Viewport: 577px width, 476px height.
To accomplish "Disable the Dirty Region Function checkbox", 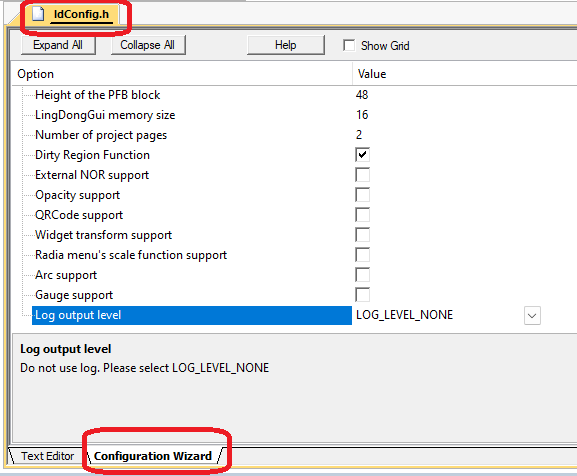I will coord(362,155).
